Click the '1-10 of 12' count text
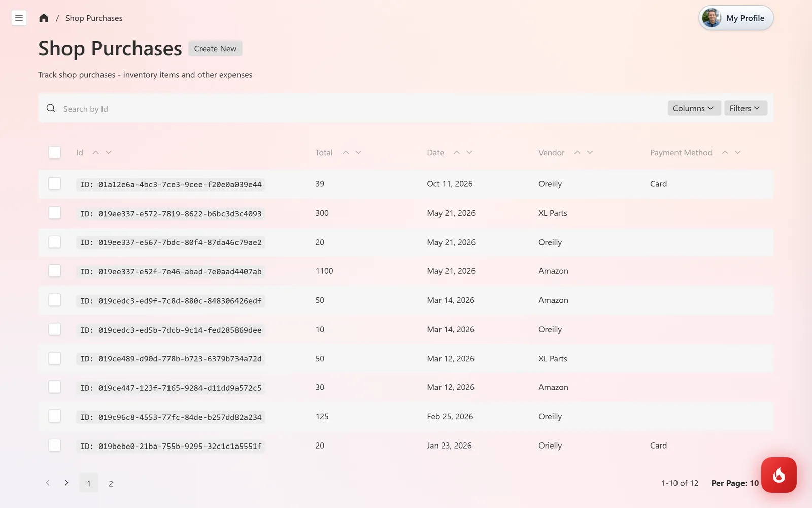Viewport: 812px width, 508px height. point(680,483)
